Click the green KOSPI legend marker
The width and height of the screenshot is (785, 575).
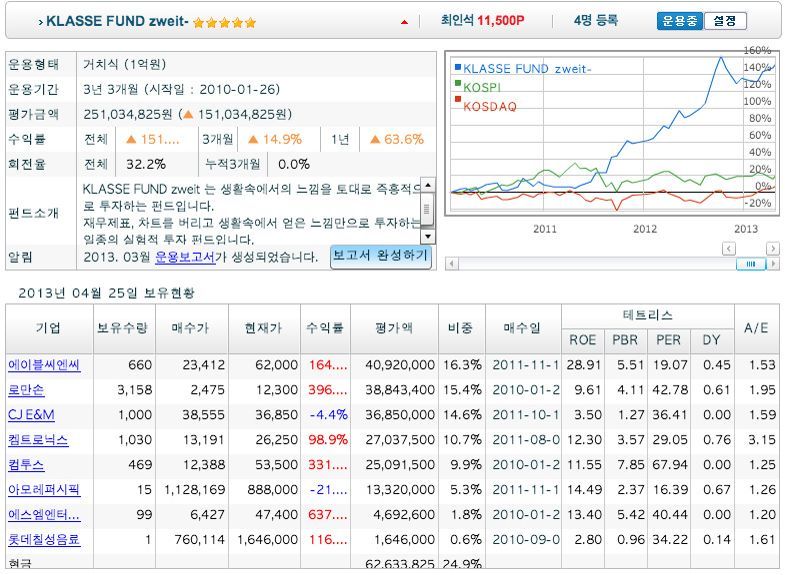[458, 83]
